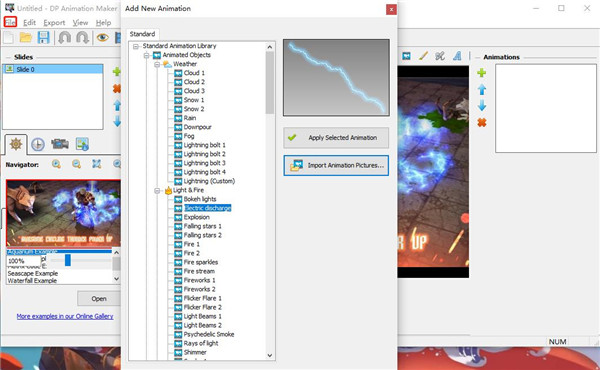The image size is (600, 370).
Task: Click Apply Selected Animation button
Action: point(336,138)
